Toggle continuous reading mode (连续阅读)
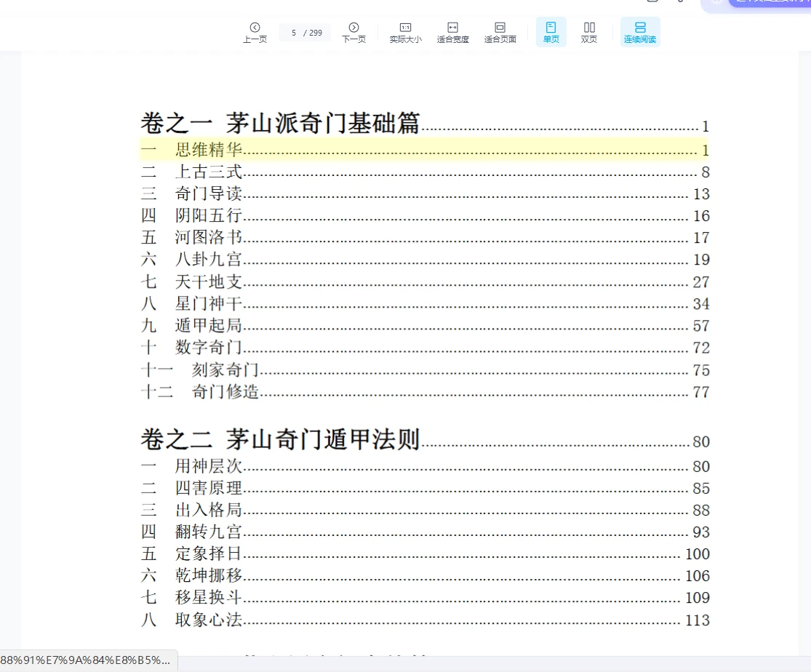This screenshot has width=811, height=672. click(x=640, y=32)
